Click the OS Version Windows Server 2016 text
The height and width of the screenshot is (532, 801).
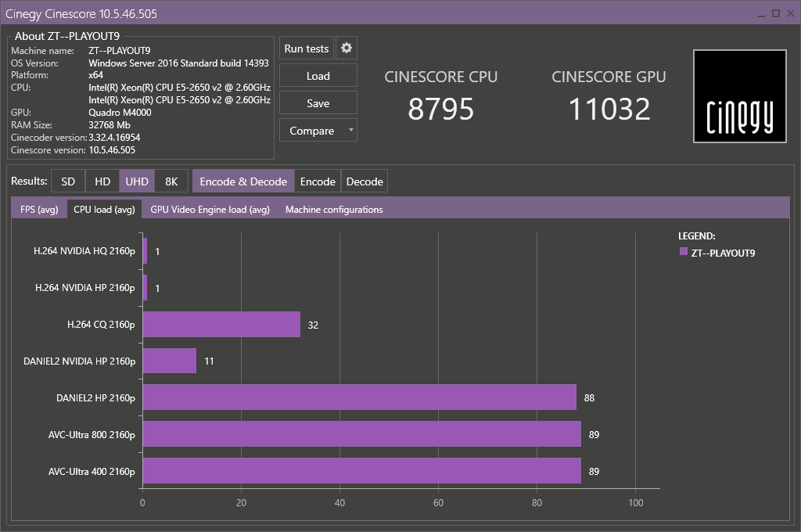pyautogui.click(x=178, y=63)
